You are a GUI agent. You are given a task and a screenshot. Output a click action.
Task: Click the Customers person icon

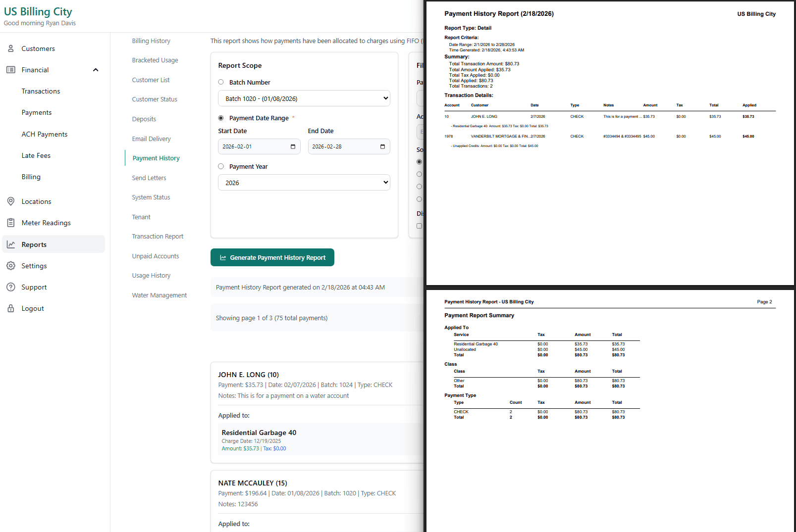tap(11, 48)
